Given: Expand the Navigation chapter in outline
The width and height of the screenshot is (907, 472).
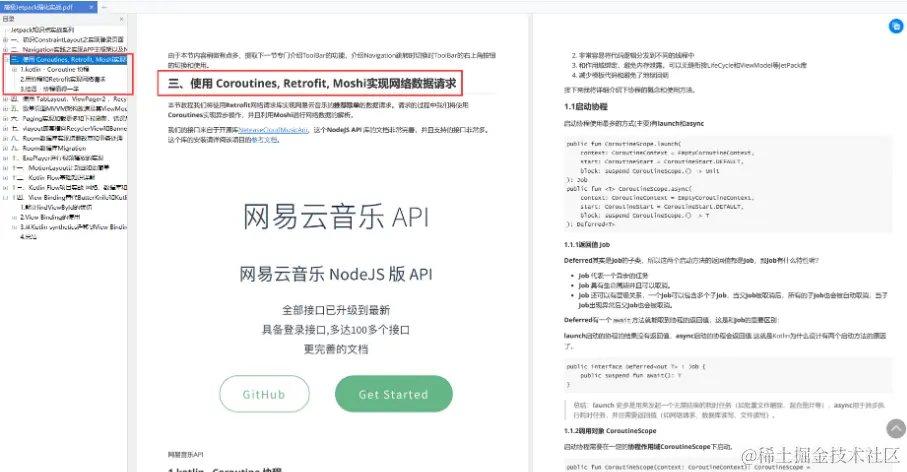Looking at the screenshot, I should 5,50.
